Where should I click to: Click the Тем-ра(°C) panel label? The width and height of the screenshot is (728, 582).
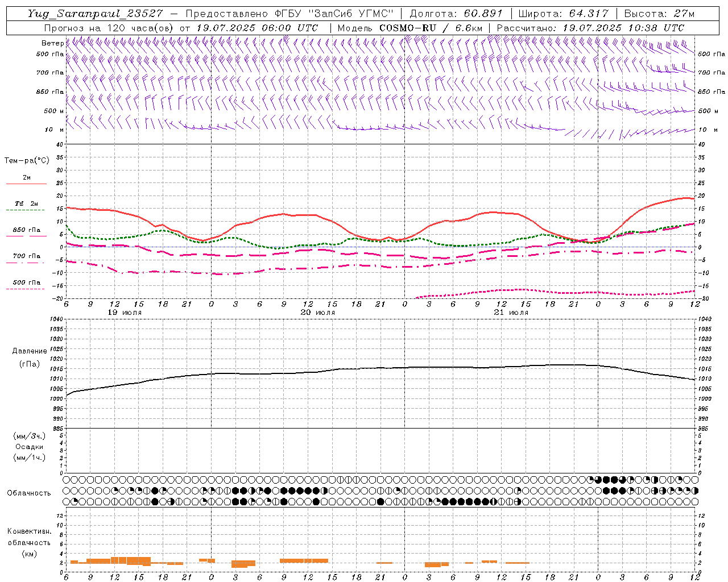(x=27, y=161)
